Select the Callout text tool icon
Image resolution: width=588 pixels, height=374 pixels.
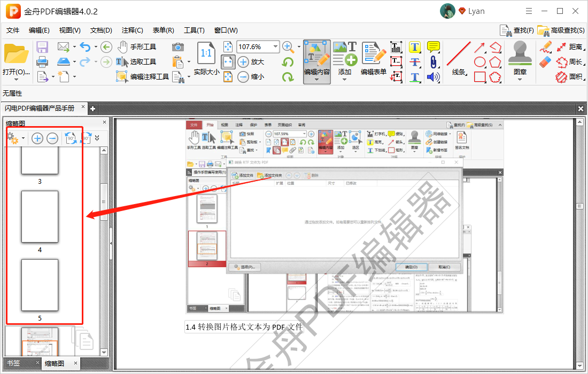tap(396, 77)
